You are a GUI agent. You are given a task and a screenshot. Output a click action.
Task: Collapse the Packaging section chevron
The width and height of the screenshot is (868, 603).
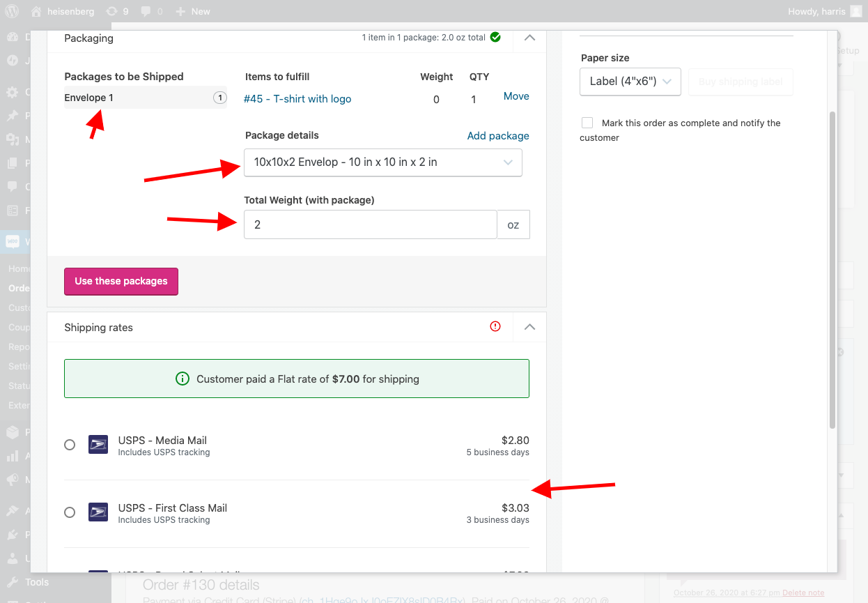point(529,38)
